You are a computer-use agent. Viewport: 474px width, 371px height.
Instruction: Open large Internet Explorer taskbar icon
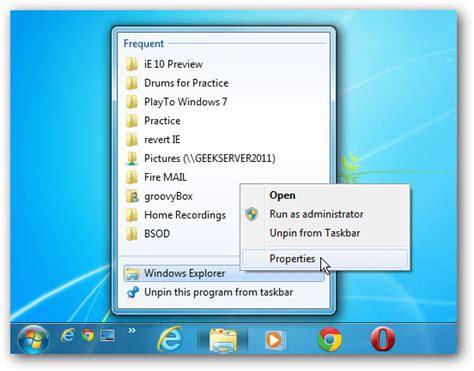[170, 339]
